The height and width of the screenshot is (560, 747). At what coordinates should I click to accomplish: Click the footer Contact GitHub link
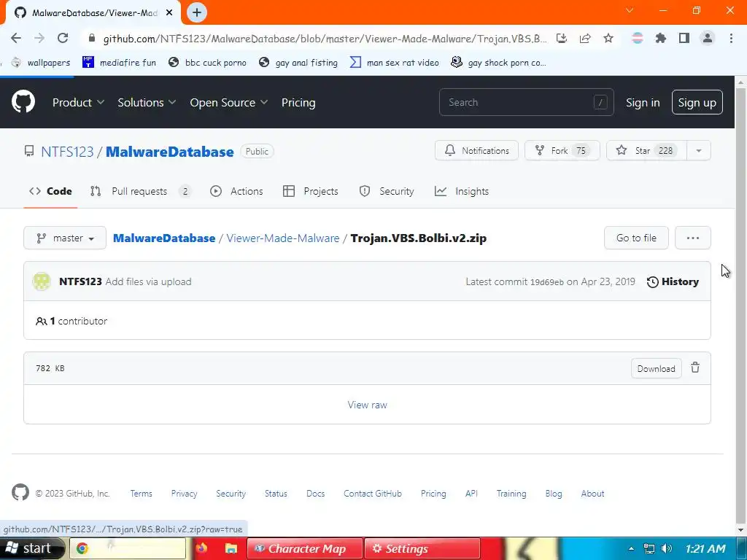pyautogui.click(x=373, y=494)
